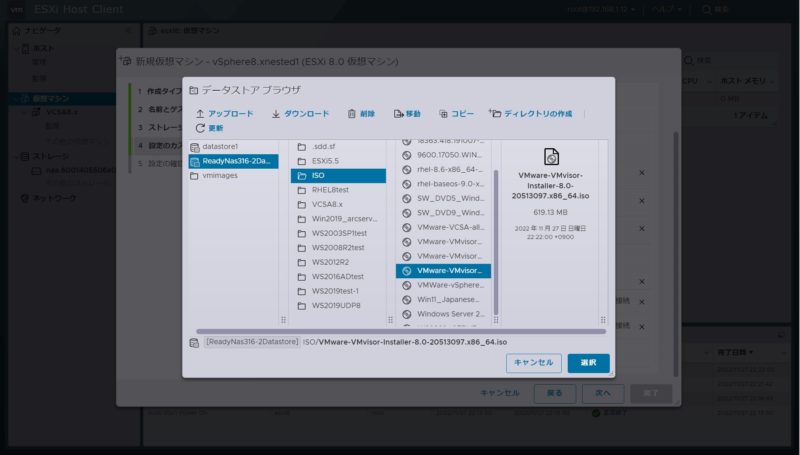Click the Move (移動) toolbar button
This screenshot has width=800, height=455.
tap(407, 114)
